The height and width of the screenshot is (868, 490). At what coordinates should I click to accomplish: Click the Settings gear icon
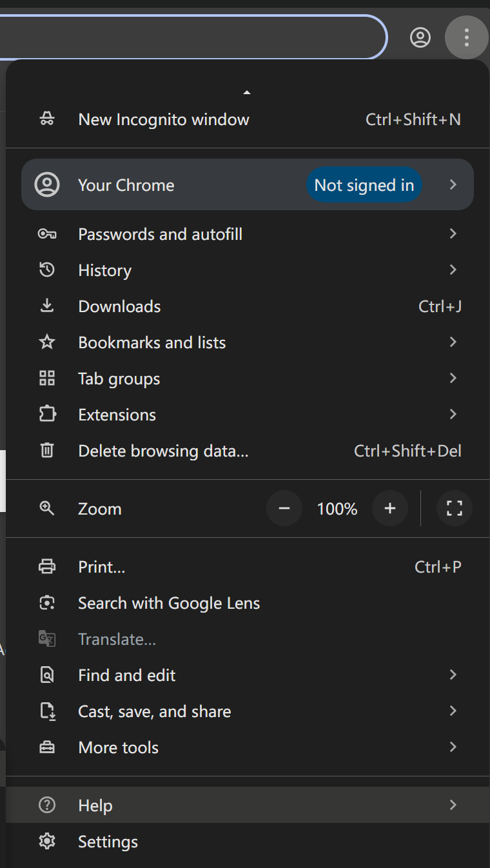(x=47, y=842)
